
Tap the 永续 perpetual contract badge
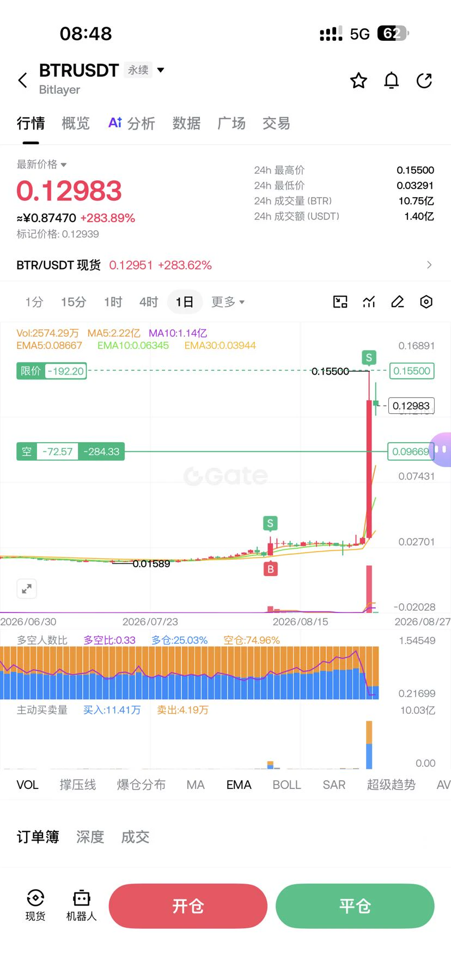pos(138,70)
